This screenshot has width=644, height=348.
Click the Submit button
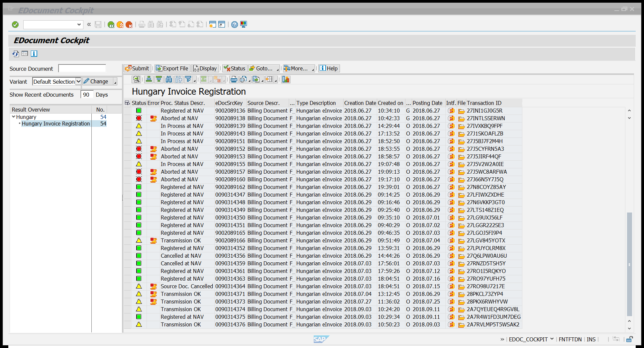137,68
